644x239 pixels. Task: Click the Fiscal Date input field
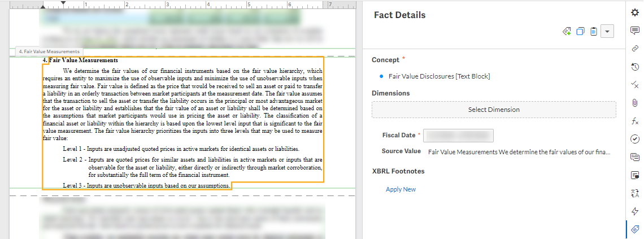pyautogui.click(x=458, y=136)
